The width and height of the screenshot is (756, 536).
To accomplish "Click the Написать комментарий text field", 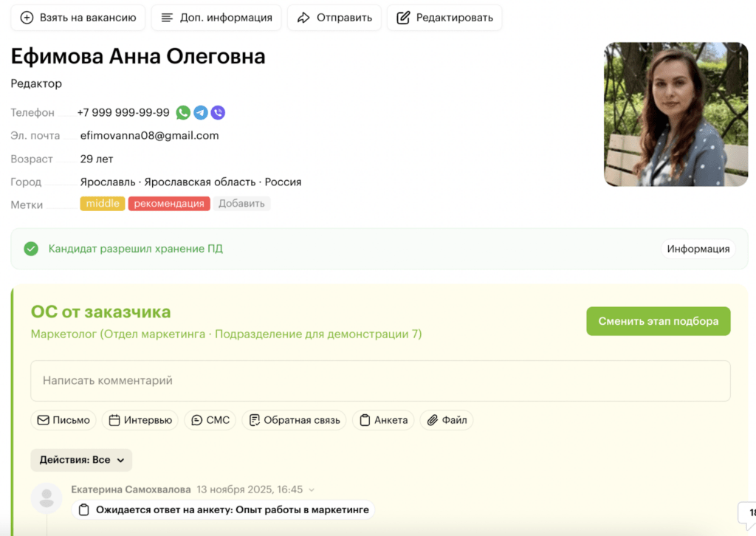I will pos(380,381).
